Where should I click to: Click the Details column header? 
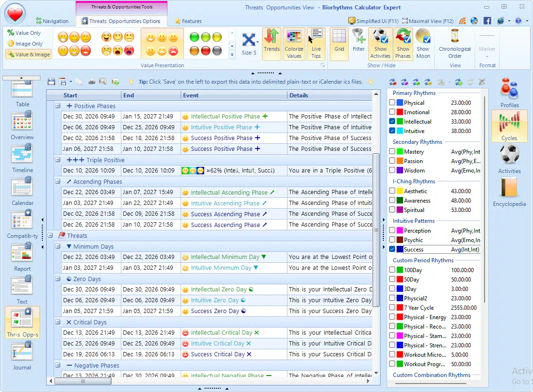(x=330, y=95)
